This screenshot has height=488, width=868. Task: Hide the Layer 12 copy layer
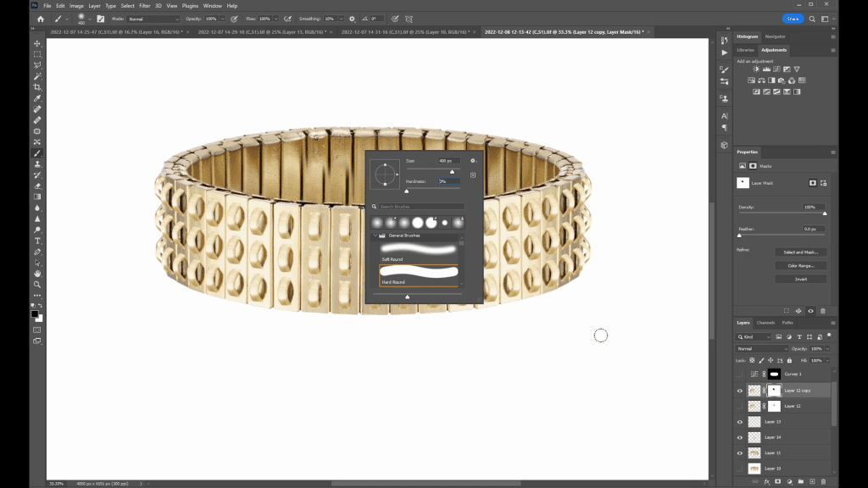pos(739,391)
